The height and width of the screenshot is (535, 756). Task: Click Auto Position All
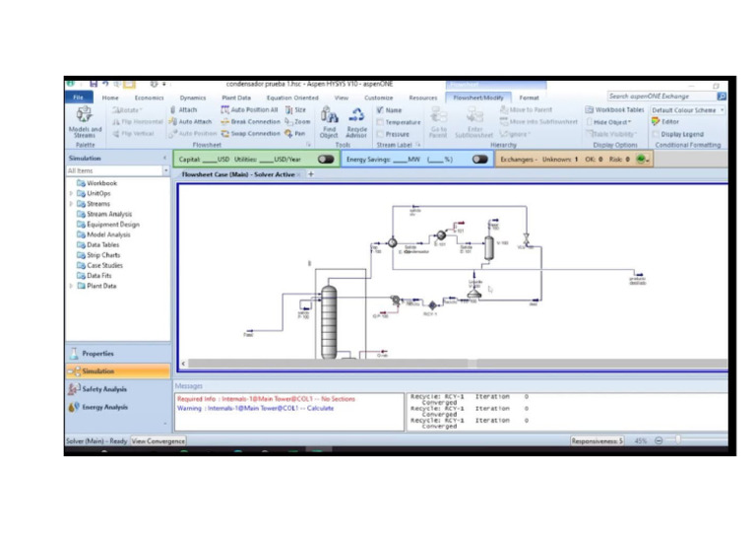249,110
